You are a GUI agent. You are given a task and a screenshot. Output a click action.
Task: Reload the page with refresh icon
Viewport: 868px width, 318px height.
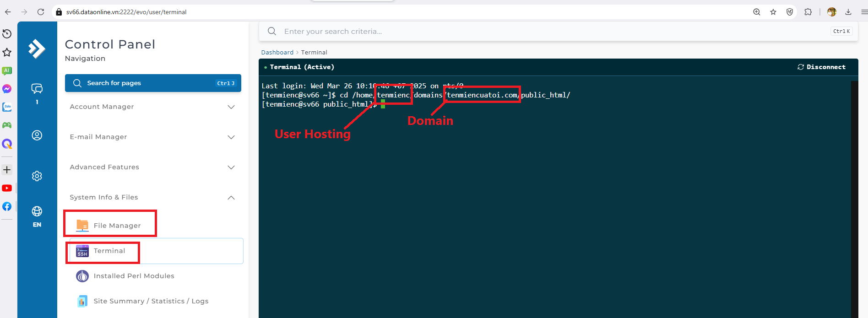click(41, 12)
